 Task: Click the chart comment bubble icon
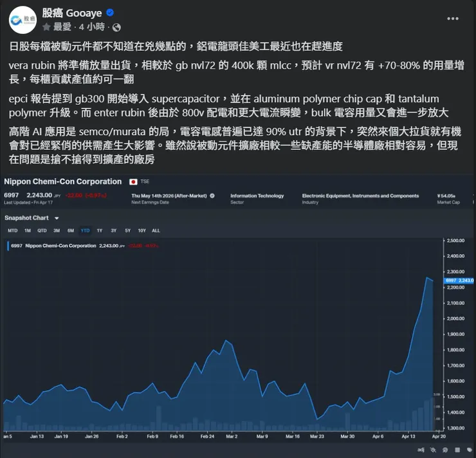click(x=445, y=450)
